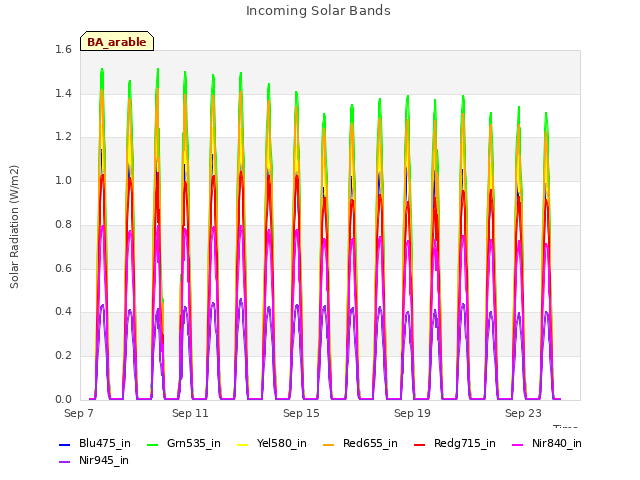This screenshot has height=480, width=640.
Task: Click the Sep 11 x-axis tick label
Action: (190, 413)
